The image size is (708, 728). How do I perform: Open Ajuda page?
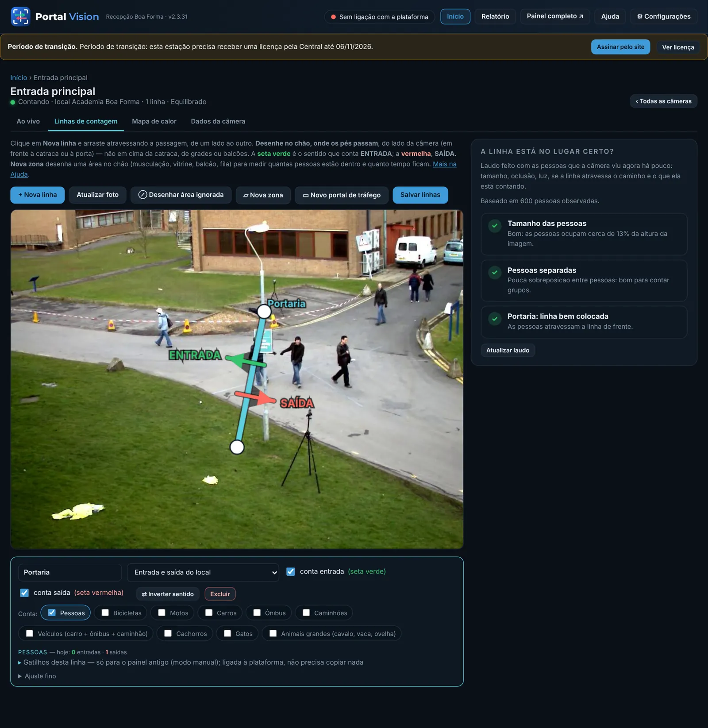[610, 16]
